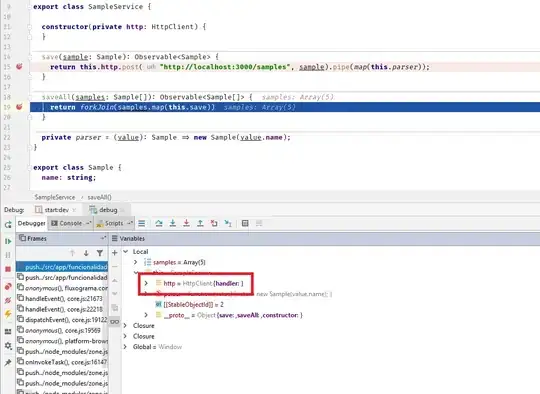Toggle the breakpoint on line 19

pyautogui.click(x=19, y=107)
